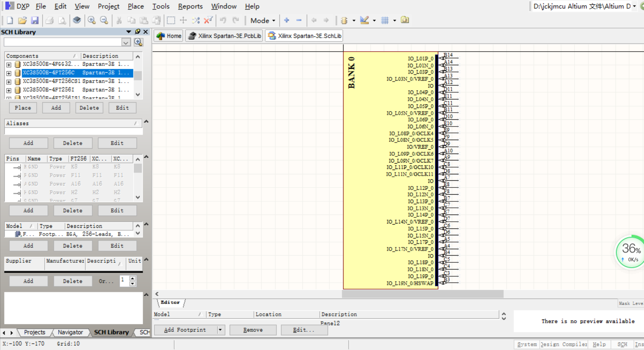This screenshot has width=644, height=350.
Task: Open the File menu
Action: pyautogui.click(x=41, y=6)
